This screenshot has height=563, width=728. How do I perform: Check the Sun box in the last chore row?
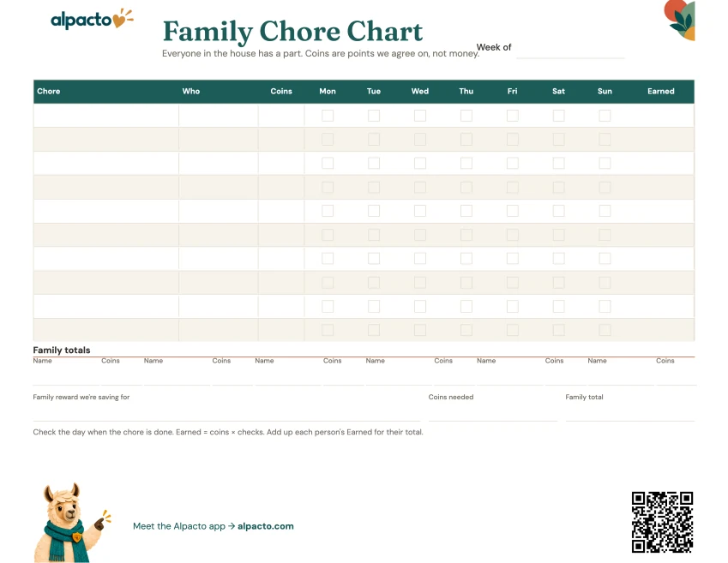[x=605, y=330]
